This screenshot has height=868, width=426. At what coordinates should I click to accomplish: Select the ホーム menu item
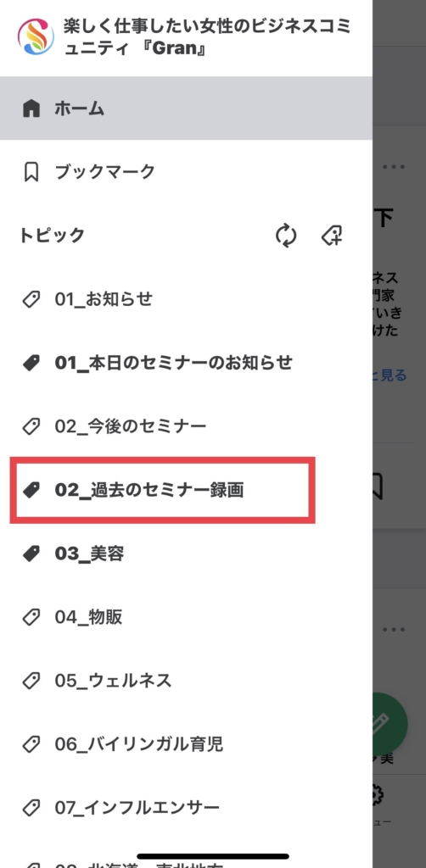186,108
